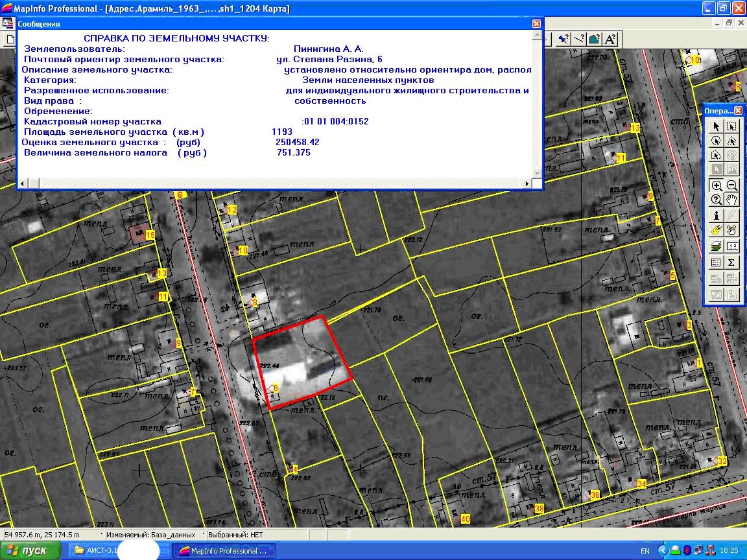Click the greyed Graph Select tool
The width and height of the screenshot is (747, 560).
(x=731, y=169)
